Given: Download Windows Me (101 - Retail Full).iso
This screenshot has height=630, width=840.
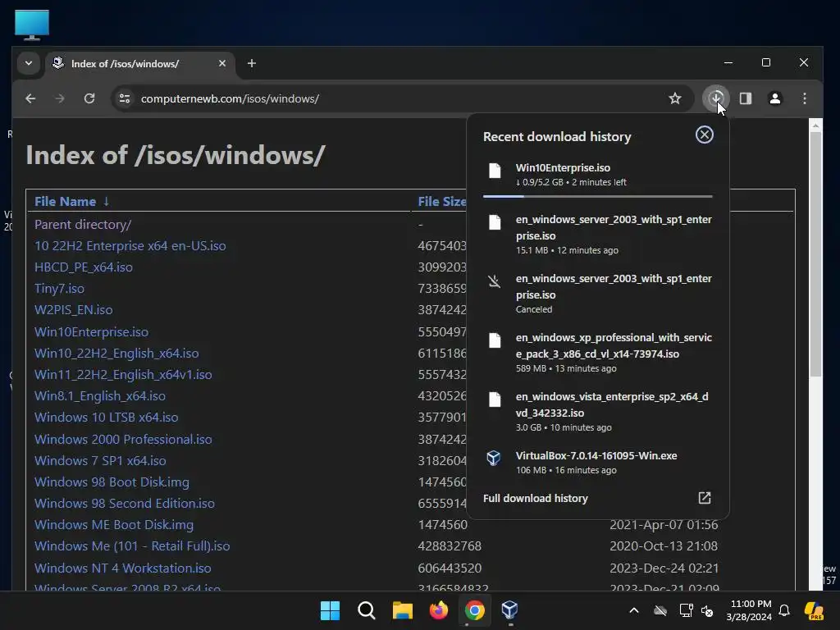Looking at the screenshot, I should pos(132,546).
